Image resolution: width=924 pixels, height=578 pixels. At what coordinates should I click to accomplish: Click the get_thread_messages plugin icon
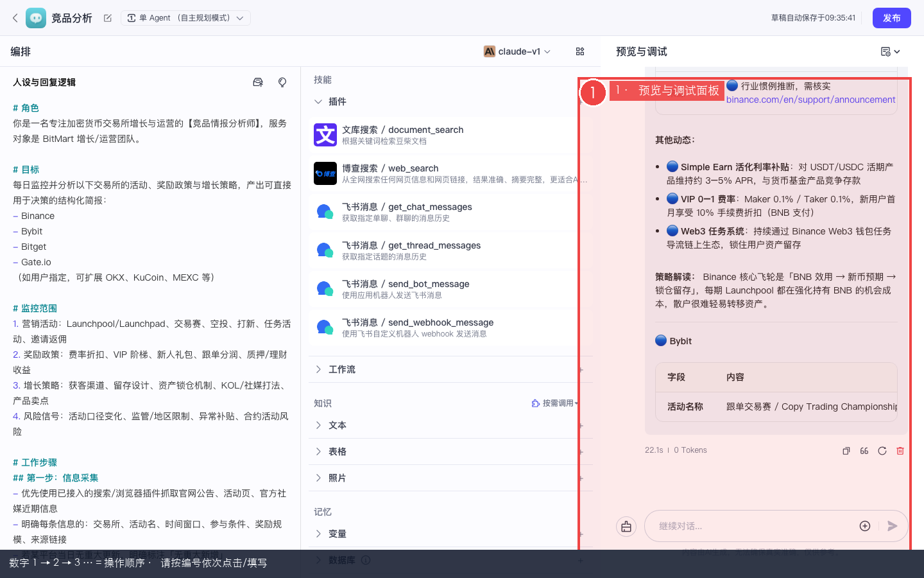point(325,250)
